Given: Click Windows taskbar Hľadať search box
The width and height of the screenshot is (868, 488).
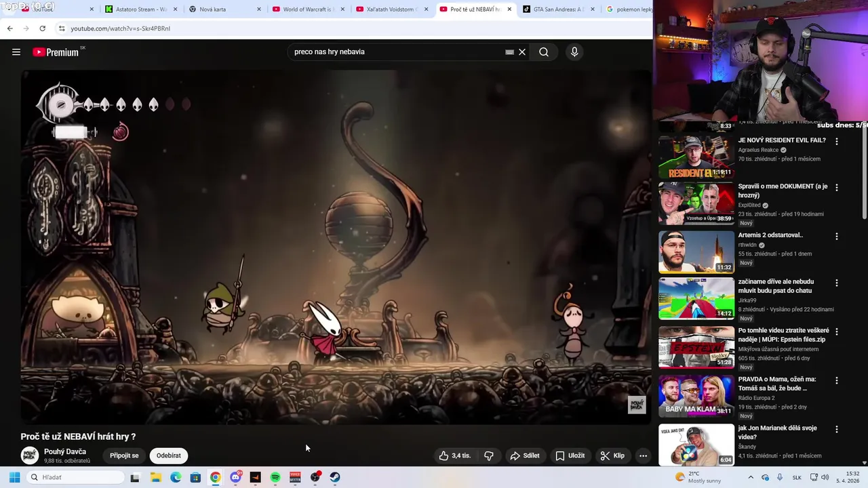Looking at the screenshot, I should click(x=75, y=477).
